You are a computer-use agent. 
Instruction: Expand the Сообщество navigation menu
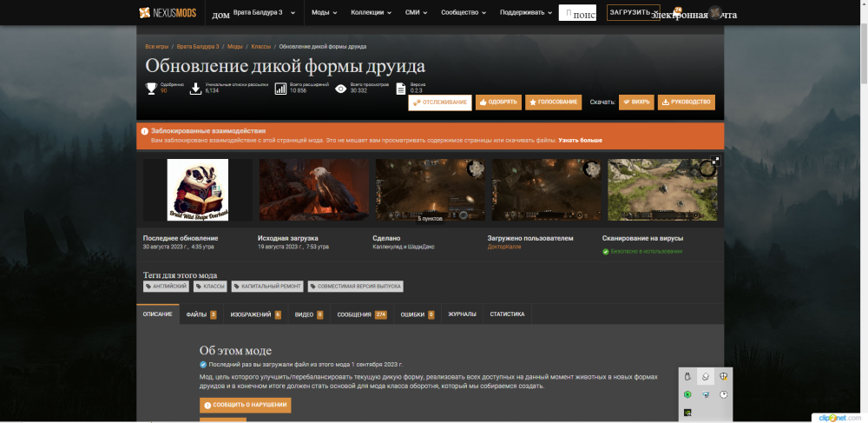pyautogui.click(x=464, y=13)
